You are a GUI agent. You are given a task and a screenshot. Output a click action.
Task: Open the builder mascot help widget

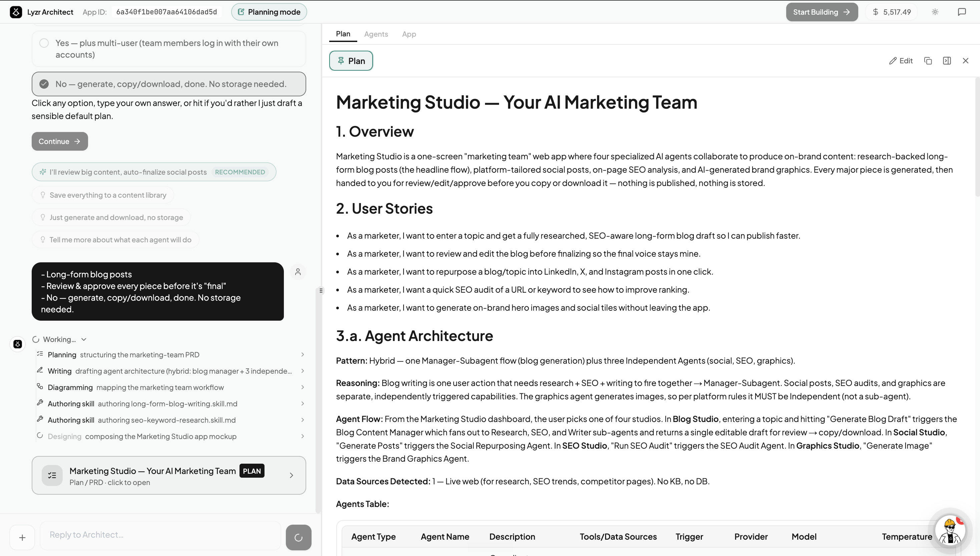click(x=950, y=530)
